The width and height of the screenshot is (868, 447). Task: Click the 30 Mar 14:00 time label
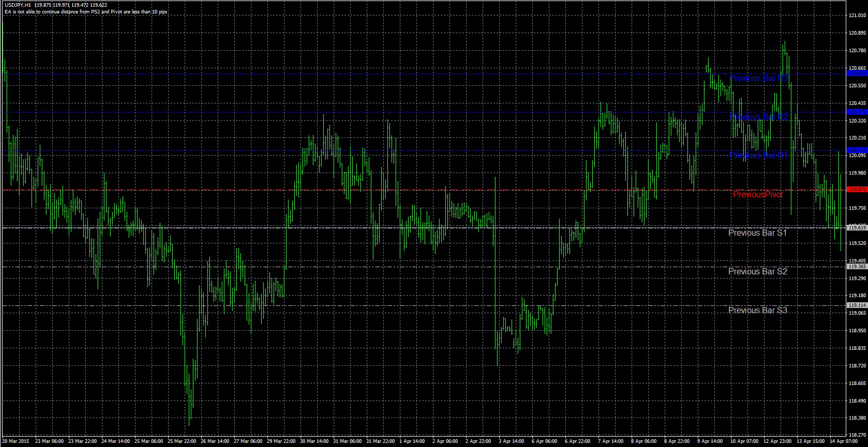pos(314,442)
